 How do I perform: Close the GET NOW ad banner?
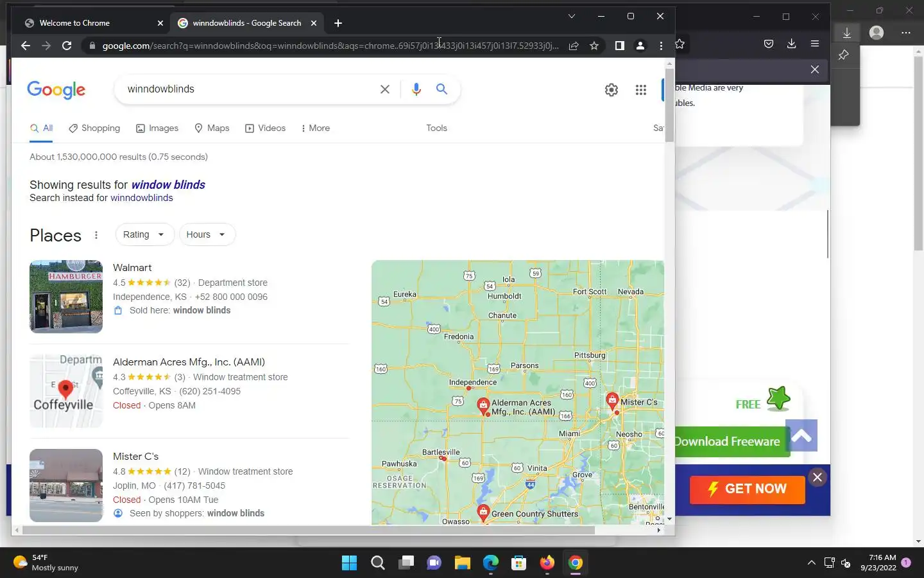point(817,477)
